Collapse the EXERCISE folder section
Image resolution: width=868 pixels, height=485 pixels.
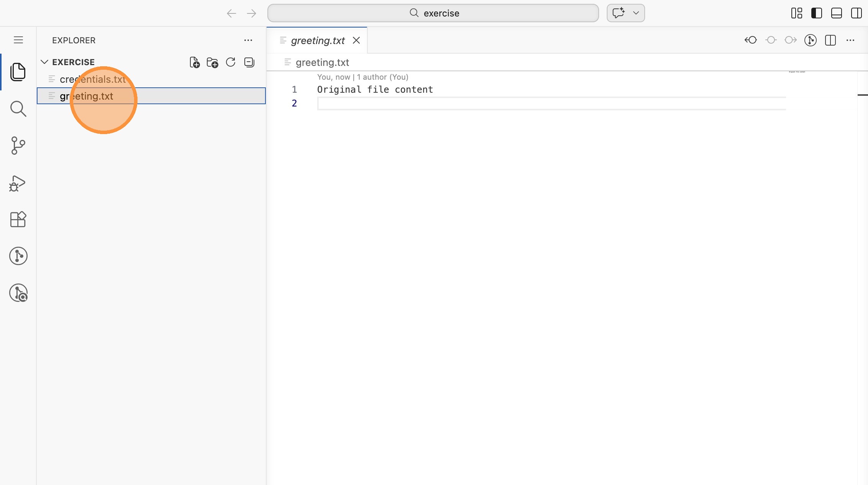pos(44,62)
